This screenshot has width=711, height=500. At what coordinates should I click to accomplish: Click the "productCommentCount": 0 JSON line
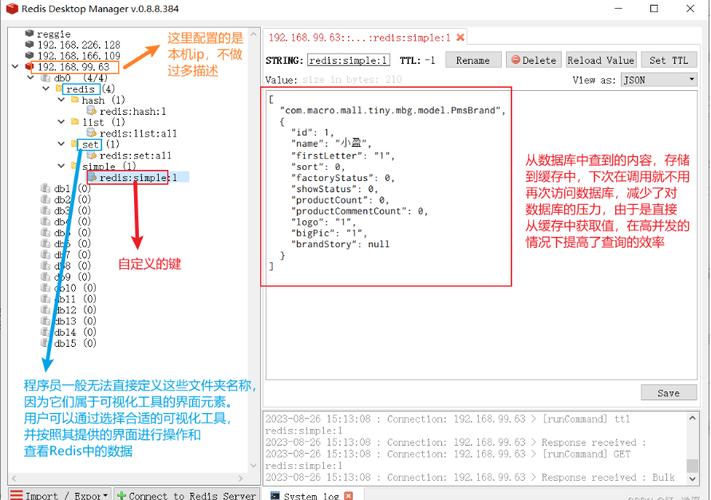[360, 211]
